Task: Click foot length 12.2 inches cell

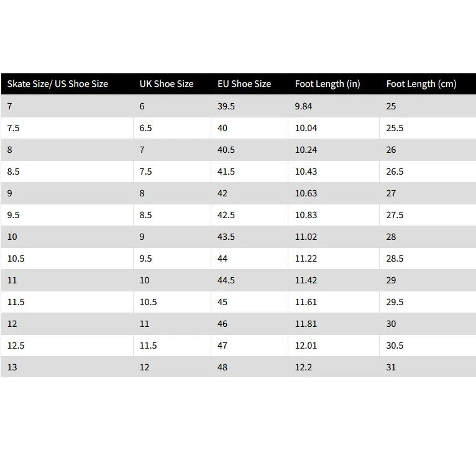Action: tap(303, 367)
